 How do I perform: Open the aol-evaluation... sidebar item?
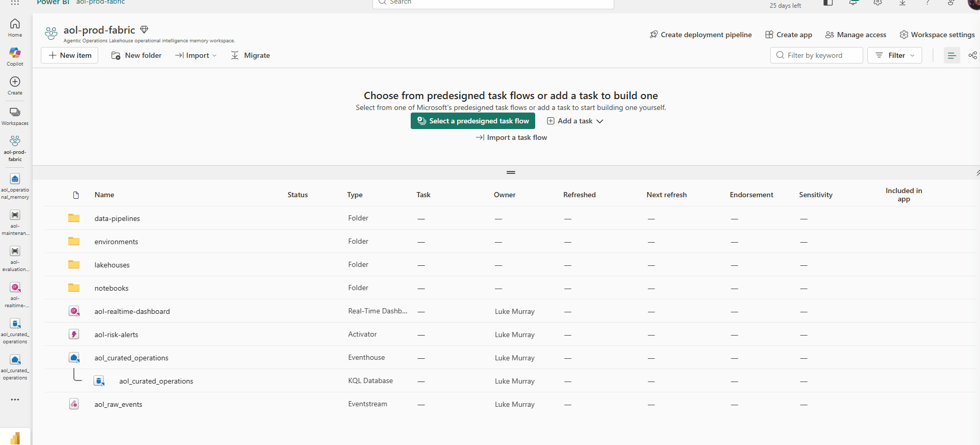(15, 258)
